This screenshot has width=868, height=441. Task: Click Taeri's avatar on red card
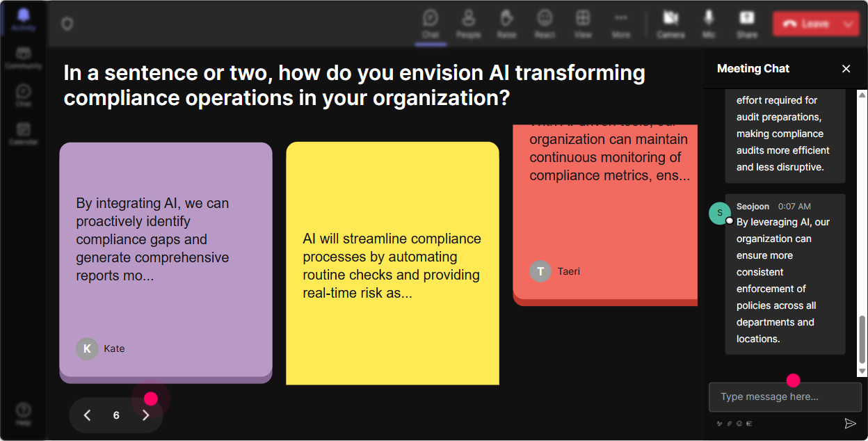tap(540, 271)
